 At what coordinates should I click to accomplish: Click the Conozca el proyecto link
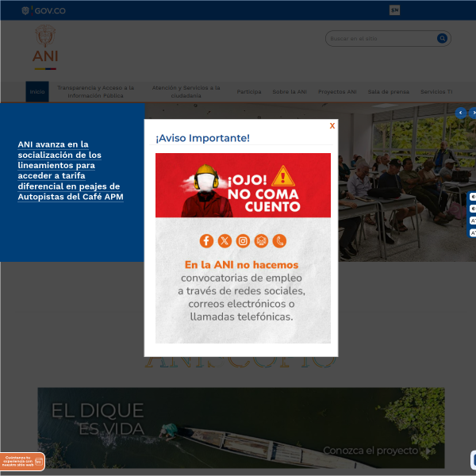click(x=377, y=451)
